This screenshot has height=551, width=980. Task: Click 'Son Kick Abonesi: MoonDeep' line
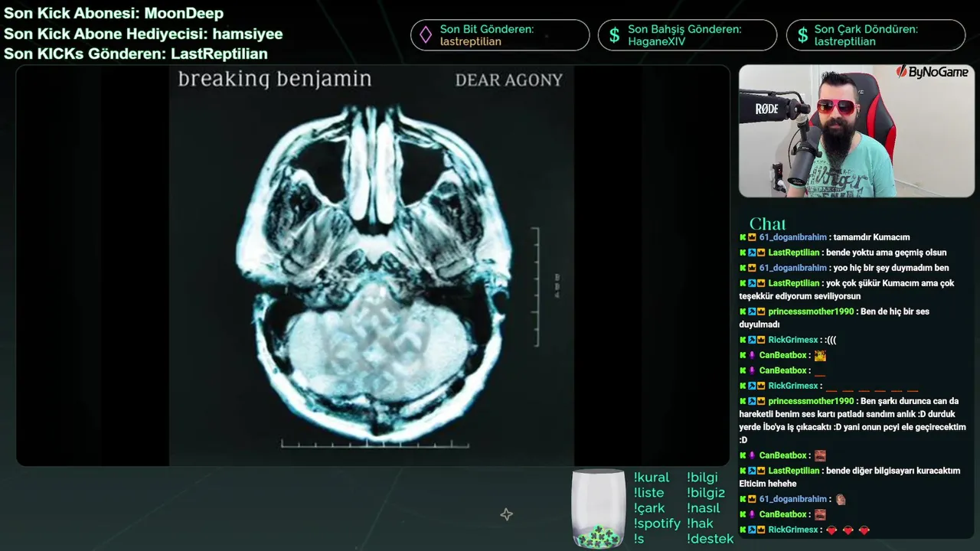click(x=113, y=14)
